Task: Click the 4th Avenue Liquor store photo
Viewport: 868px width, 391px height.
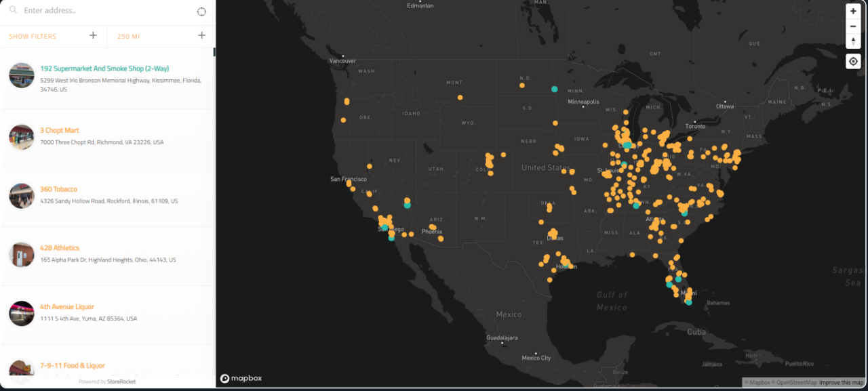Action: pos(22,313)
